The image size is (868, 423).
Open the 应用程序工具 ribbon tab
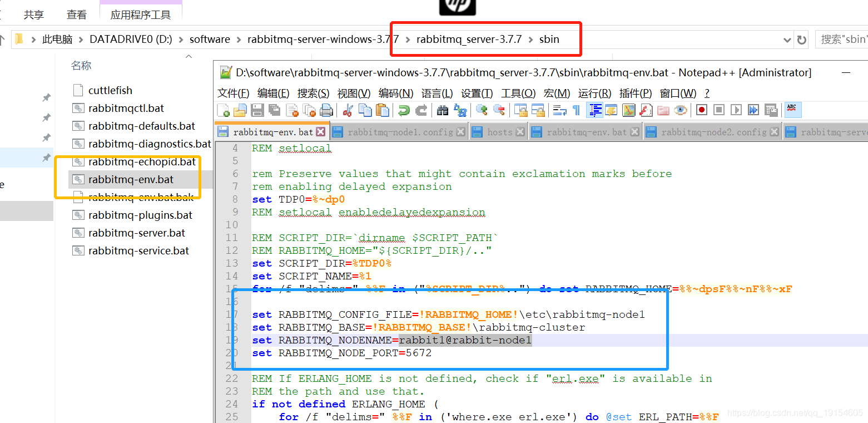[x=141, y=15]
